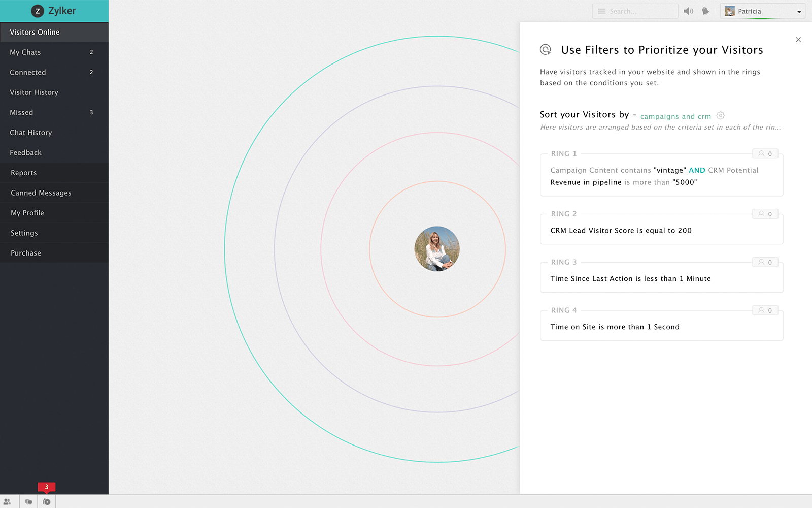
Task: Open gear settings beside campaigns and crm
Action: coord(721,116)
